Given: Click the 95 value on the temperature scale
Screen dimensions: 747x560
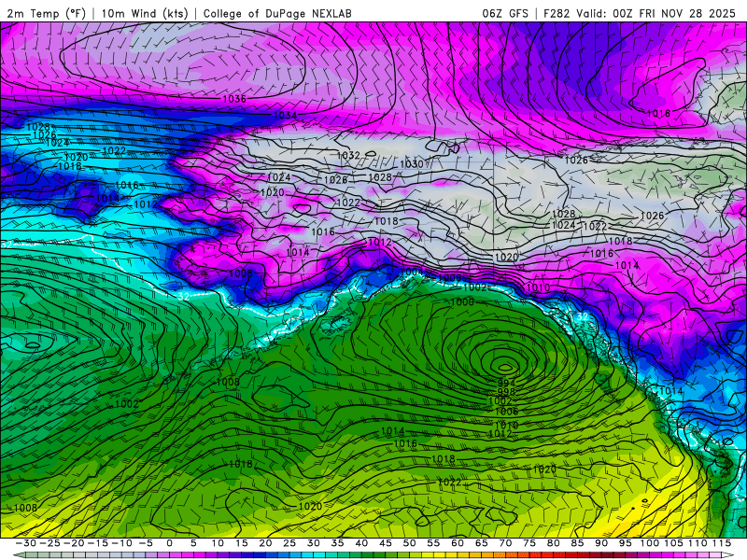Looking at the screenshot, I should click(625, 543).
